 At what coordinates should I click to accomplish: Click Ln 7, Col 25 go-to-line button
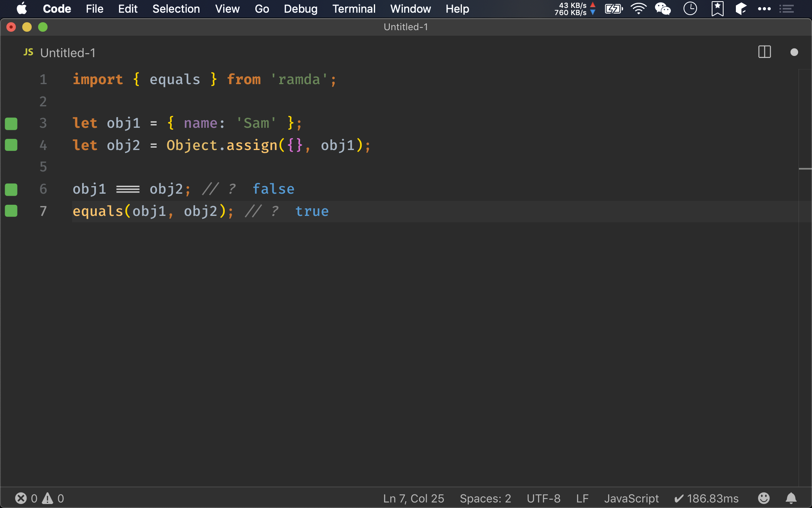[x=414, y=498]
